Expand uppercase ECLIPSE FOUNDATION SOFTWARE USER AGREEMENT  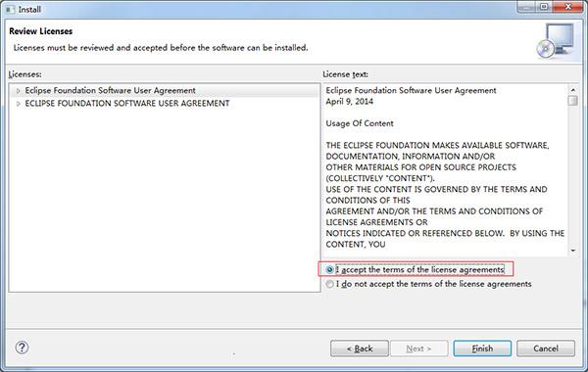click(18, 104)
